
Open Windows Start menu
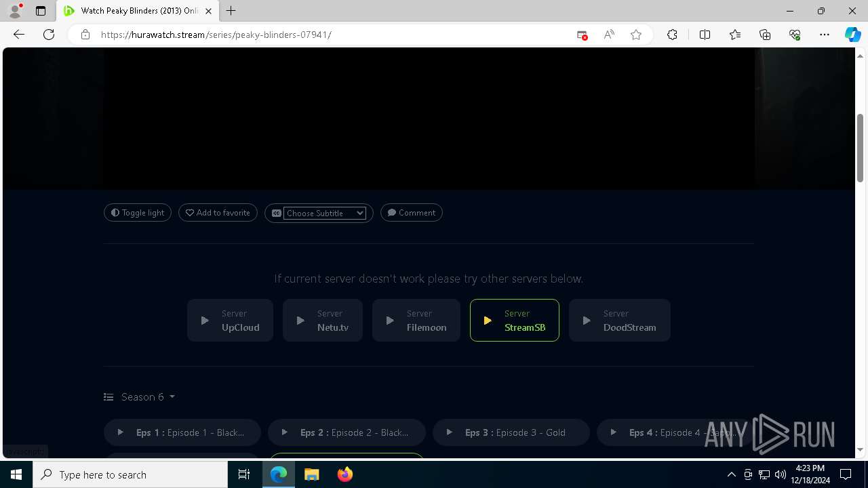pyautogui.click(x=16, y=474)
